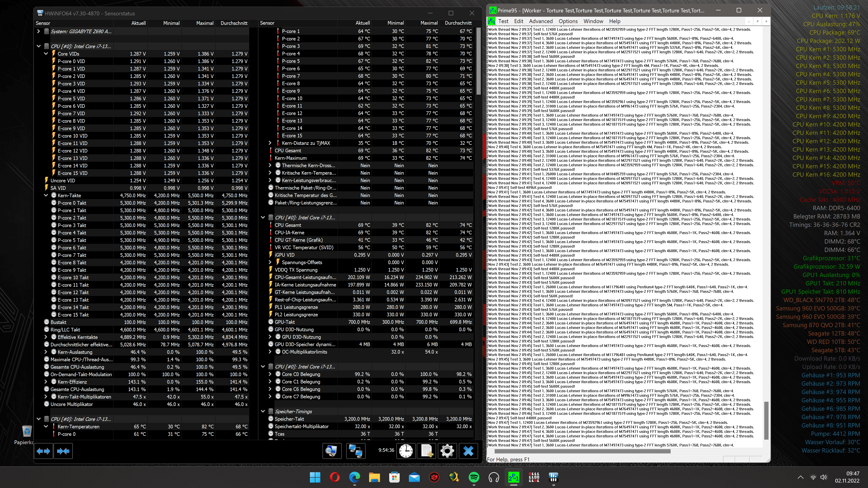Click the vertical scrollbar of the Prime95 log

pyautogui.click(x=766, y=421)
